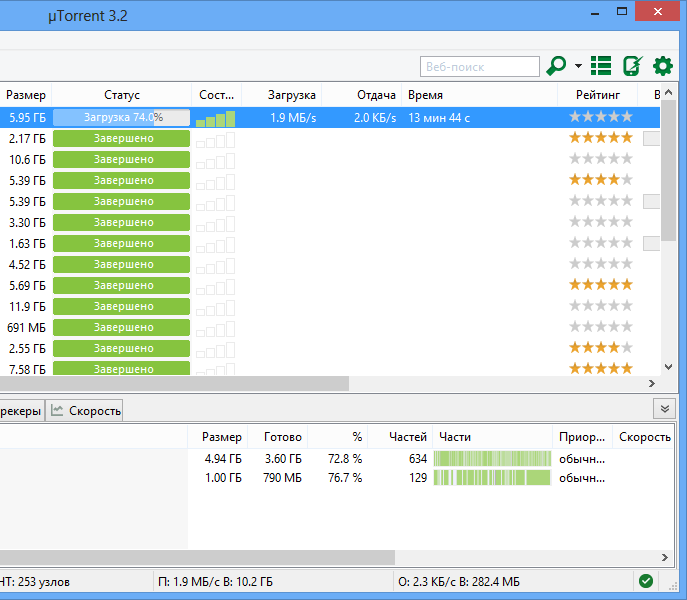Click the green checkmark network status icon

click(x=646, y=581)
